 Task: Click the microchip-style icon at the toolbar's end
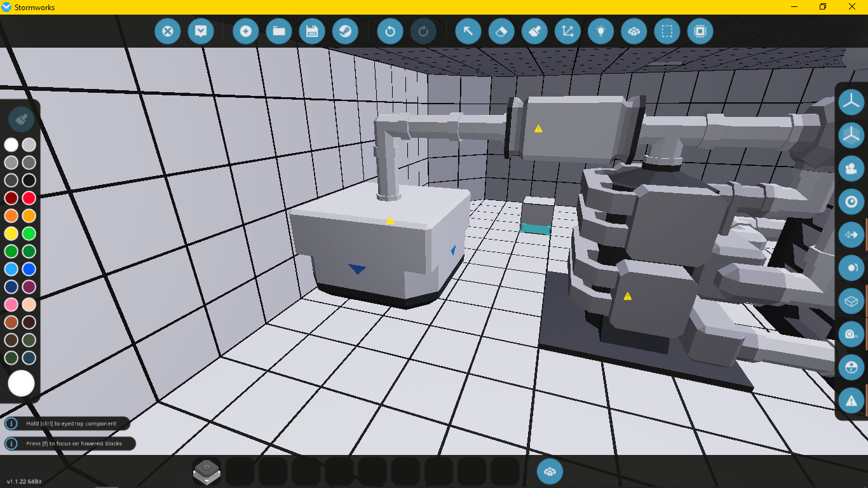click(x=700, y=31)
